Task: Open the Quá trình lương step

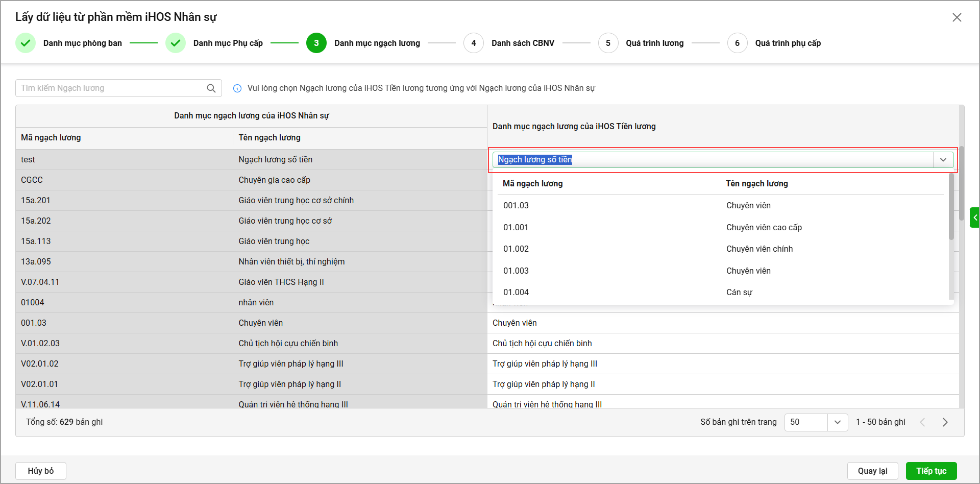Action: click(x=655, y=43)
